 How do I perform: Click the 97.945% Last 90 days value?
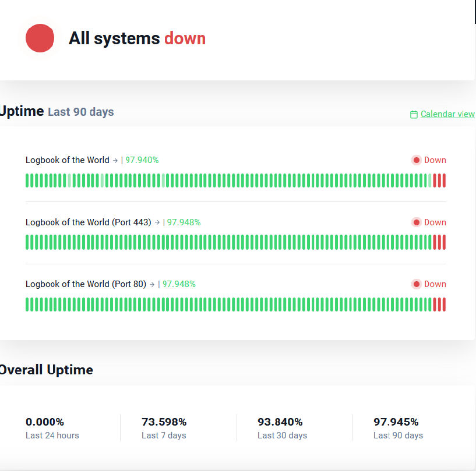point(396,422)
